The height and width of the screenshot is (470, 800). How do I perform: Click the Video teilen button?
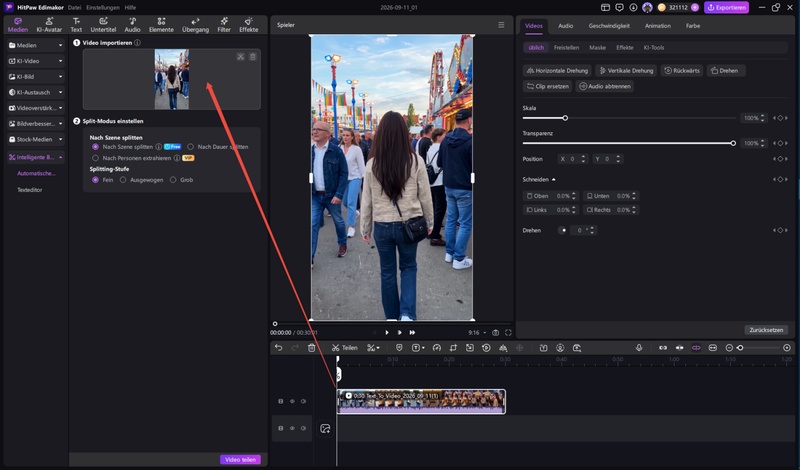240,459
